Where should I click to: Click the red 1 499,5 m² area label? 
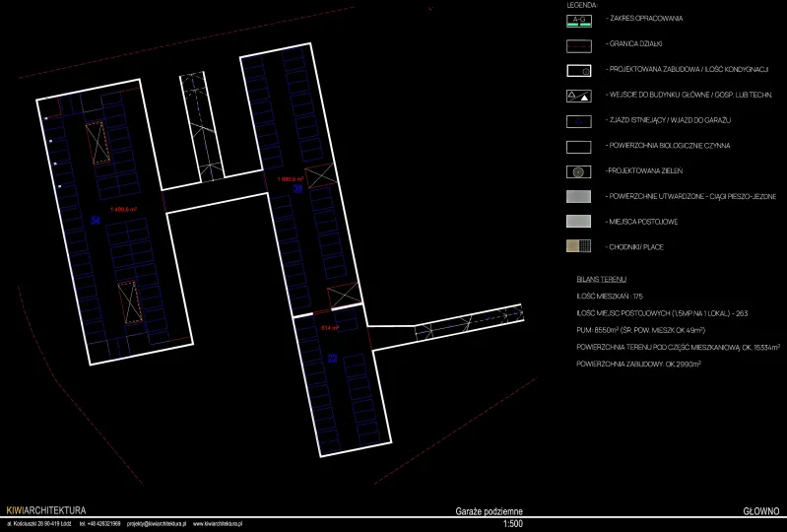[123, 209]
